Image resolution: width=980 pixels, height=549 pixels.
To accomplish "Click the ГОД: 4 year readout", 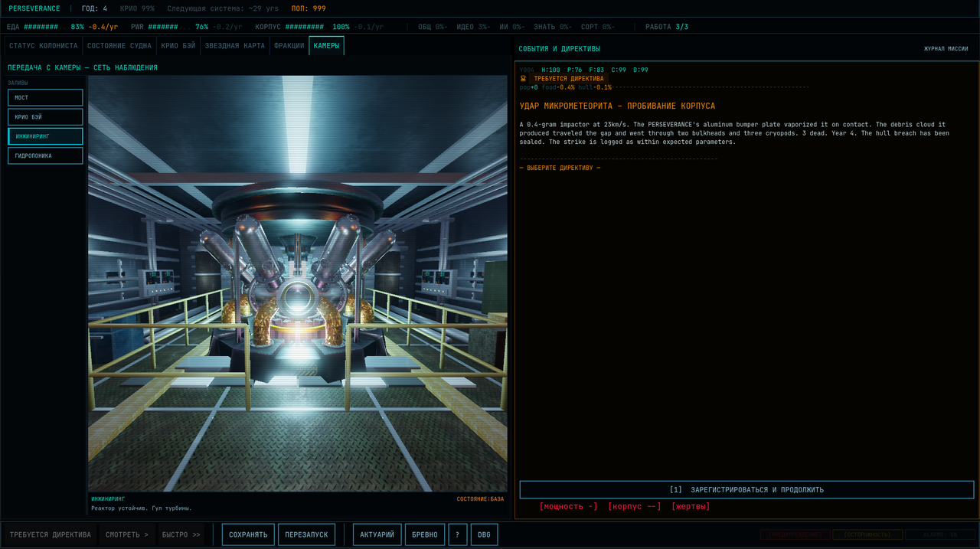I will click(x=95, y=8).
